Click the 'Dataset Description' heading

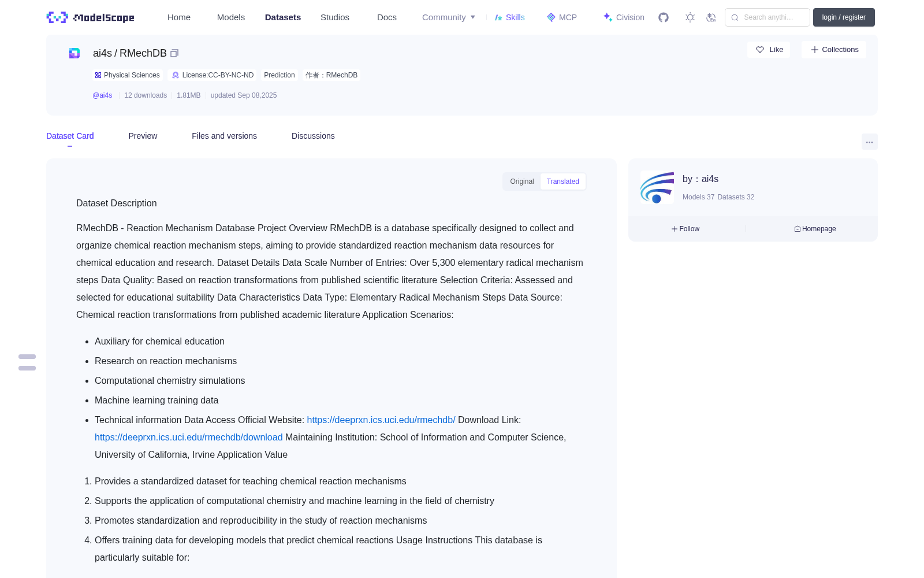pyautogui.click(x=117, y=203)
